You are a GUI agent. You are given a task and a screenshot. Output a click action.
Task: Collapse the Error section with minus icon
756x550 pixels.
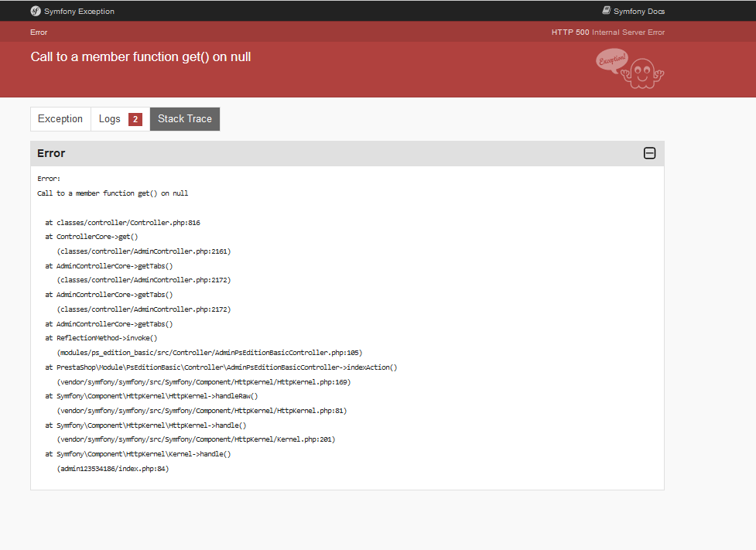[x=649, y=153]
